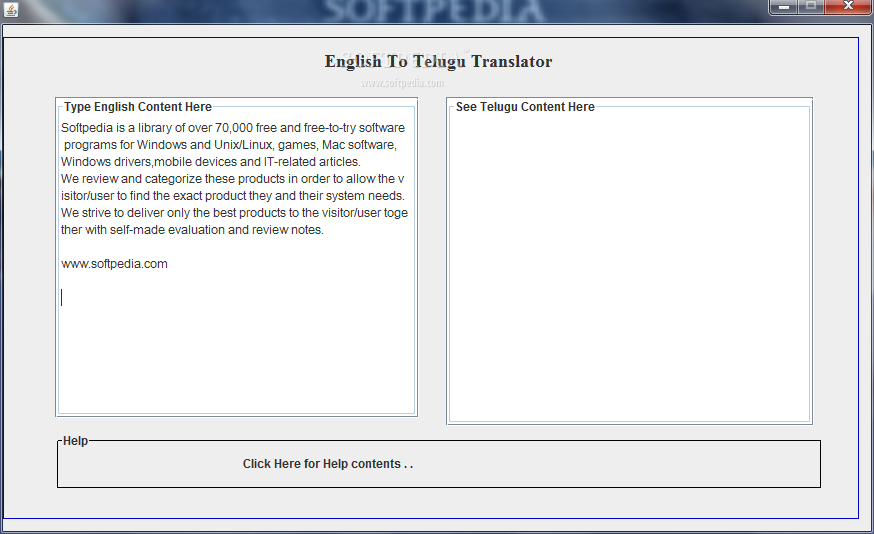
Task: Click the line "Windows drivers,mobile devices and IT-related articles."
Action: click(x=211, y=162)
